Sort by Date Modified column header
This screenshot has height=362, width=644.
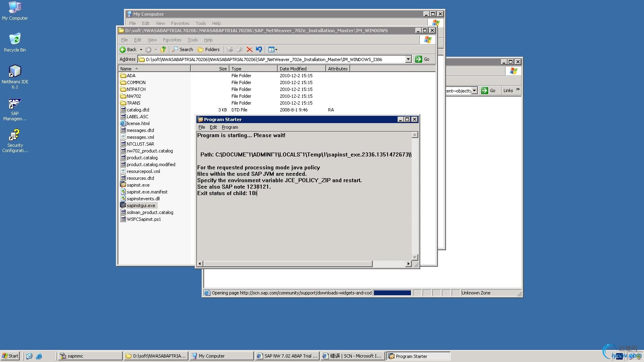[x=301, y=69]
